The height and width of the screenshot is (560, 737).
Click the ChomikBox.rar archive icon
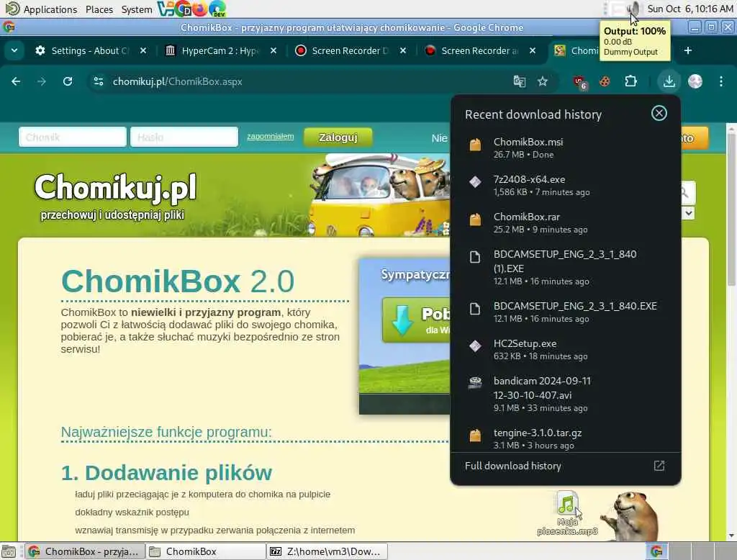(475, 219)
